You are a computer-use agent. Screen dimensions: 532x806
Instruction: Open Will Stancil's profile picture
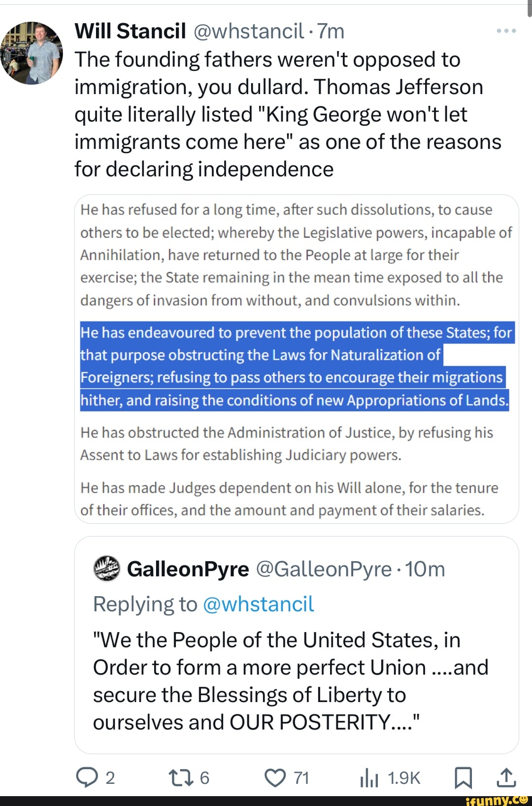pyautogui.click(x=32, y=53)
